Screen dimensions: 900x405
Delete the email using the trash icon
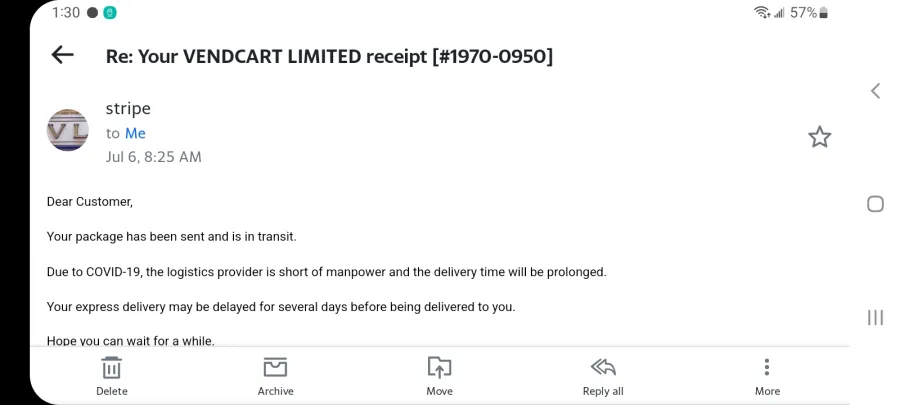point(111,368)
